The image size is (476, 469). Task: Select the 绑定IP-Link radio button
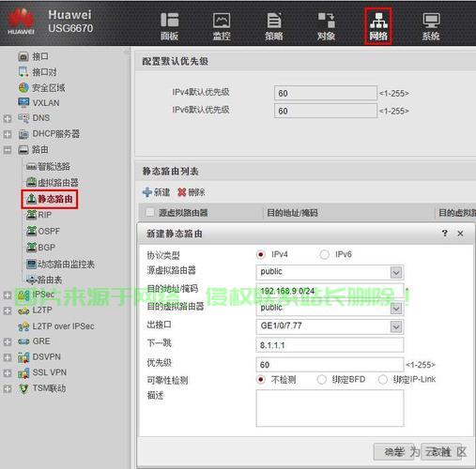[383, 380]
